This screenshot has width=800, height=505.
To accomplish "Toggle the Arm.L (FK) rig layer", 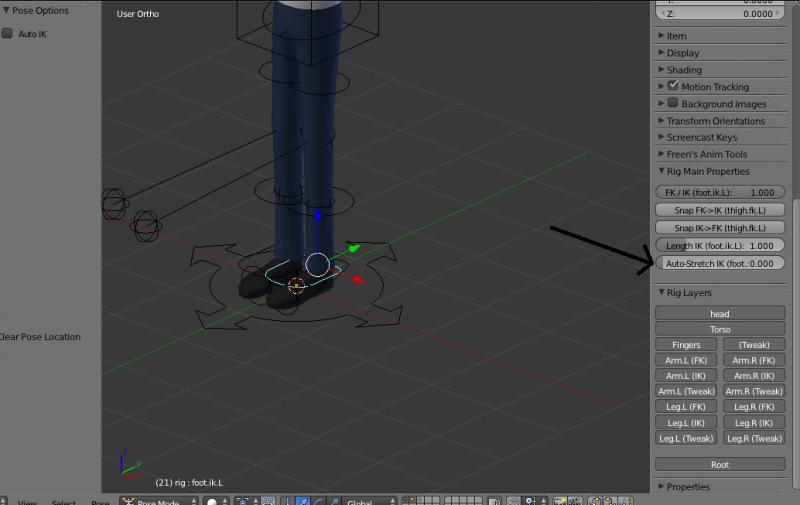I will [x=686, y=360].
